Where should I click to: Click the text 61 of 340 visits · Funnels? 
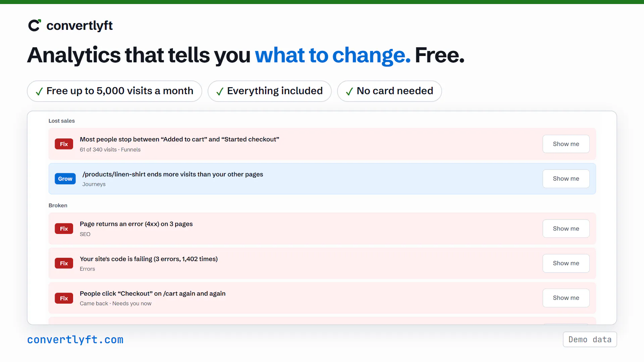pyautogui.click(x=110, y=149)
